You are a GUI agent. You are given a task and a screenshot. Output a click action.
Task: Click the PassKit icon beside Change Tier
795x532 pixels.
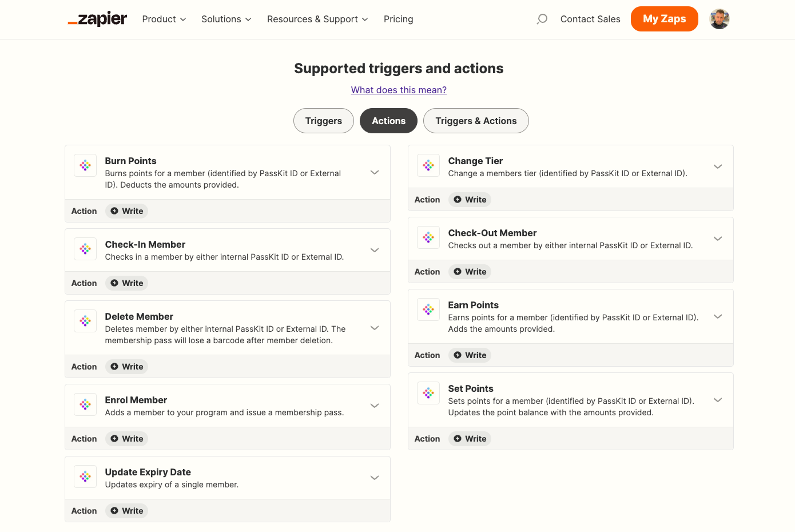pyautogui.click(x=428, y=165)
